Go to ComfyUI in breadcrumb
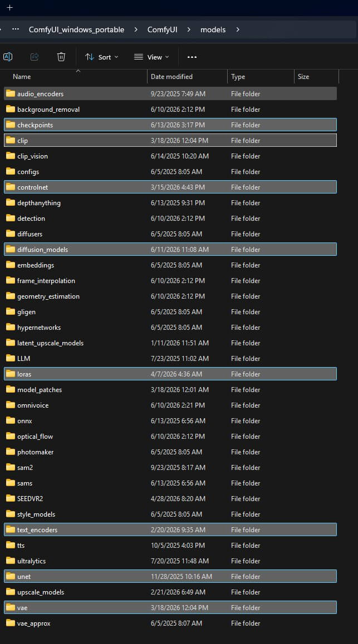Screen dimensions: 358x644 163,29
